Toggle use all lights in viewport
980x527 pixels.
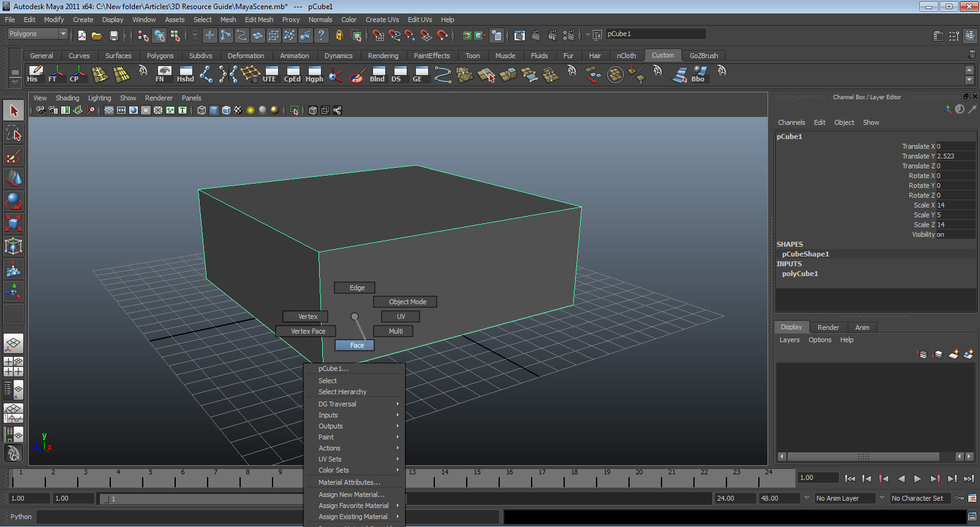point(251,110)
